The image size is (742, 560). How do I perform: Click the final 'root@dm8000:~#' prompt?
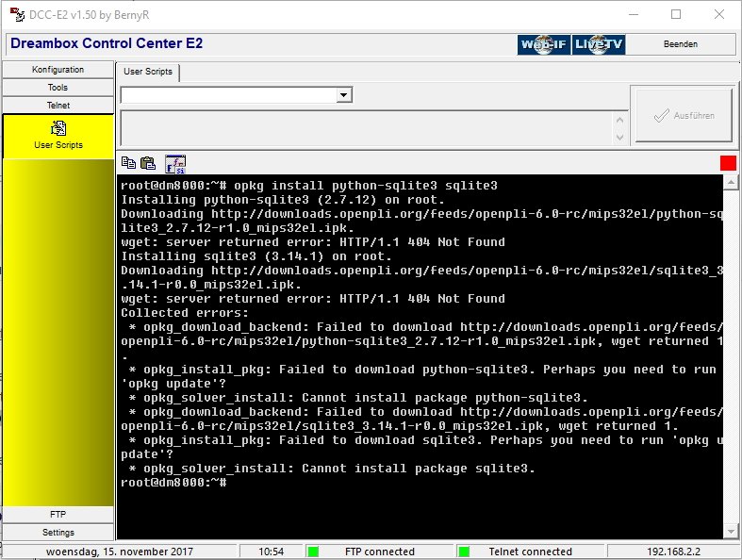173,483
